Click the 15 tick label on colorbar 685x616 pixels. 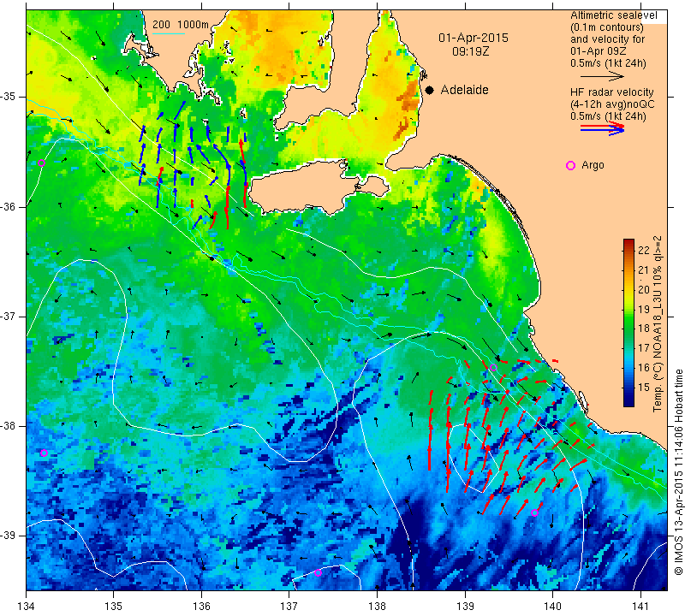[644, 388]
